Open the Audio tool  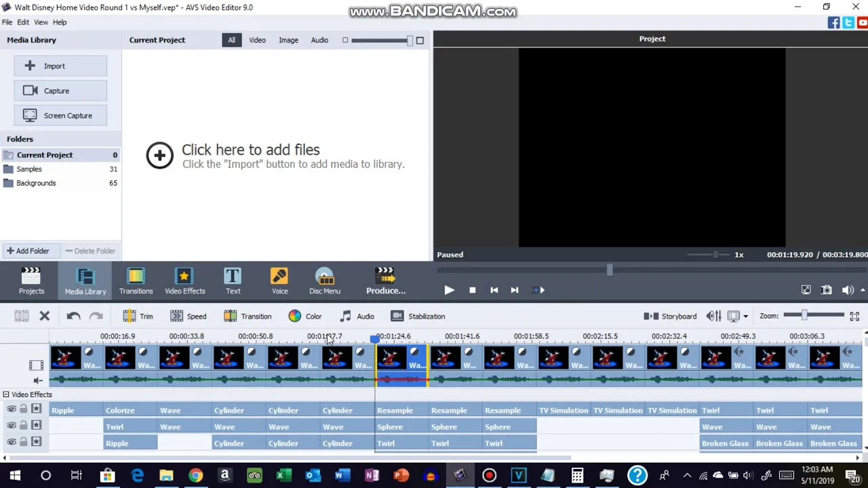pyautogui.click(x=357, y=317)
